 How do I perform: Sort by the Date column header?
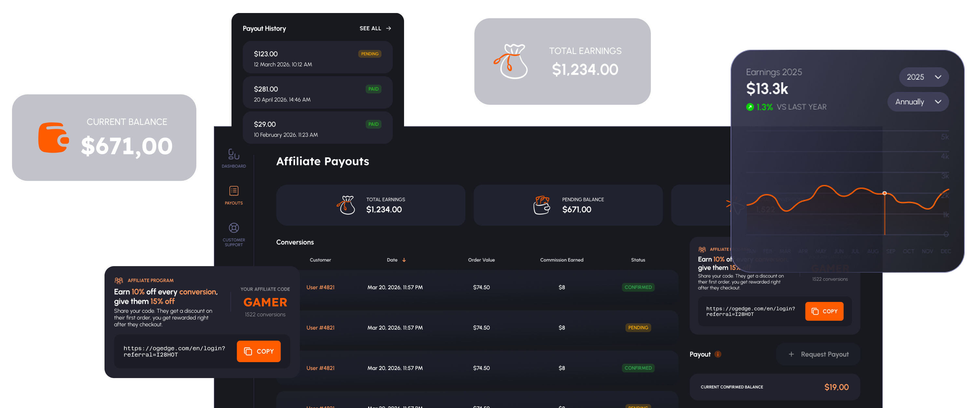click(x=392, y=260)
